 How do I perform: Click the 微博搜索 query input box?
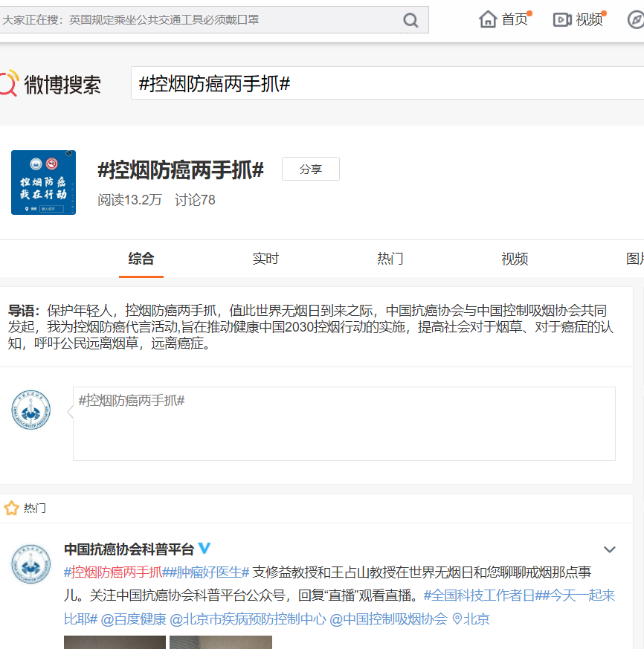coord(387,83)
